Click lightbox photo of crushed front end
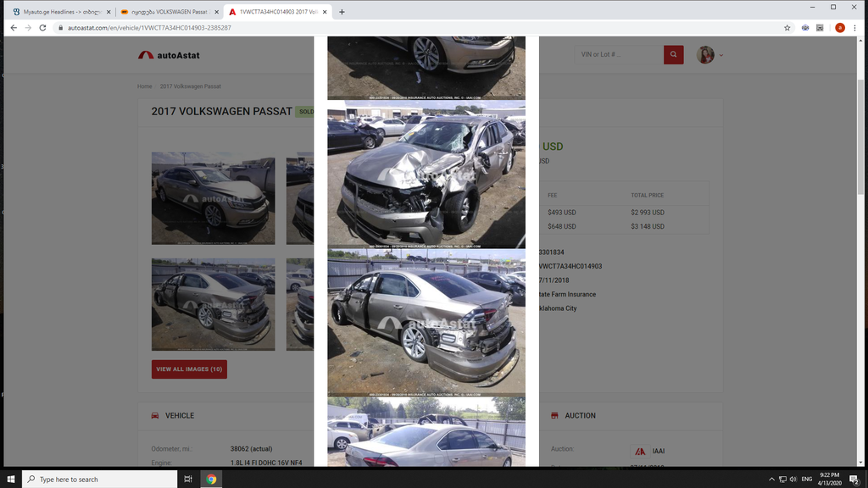Screen dimensions: 868x488 coord(426,175)
